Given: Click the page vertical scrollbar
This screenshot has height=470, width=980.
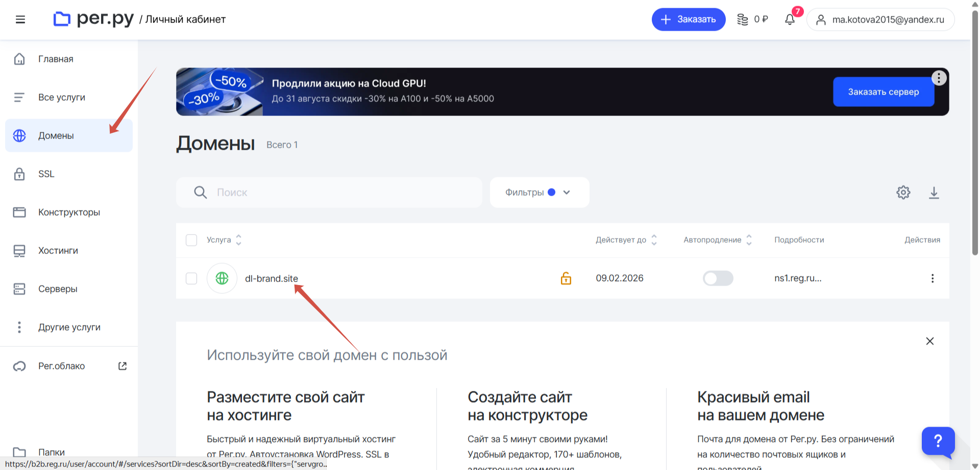Looking at the screenshot, I should click(975, 133).
